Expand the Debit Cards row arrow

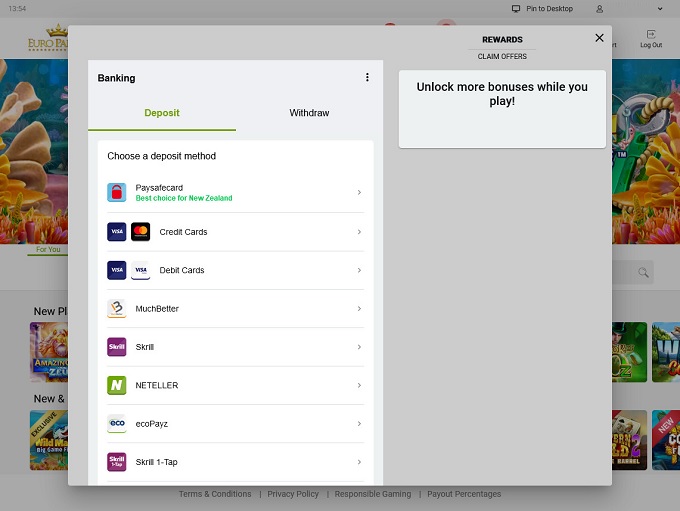coord(359,270)
